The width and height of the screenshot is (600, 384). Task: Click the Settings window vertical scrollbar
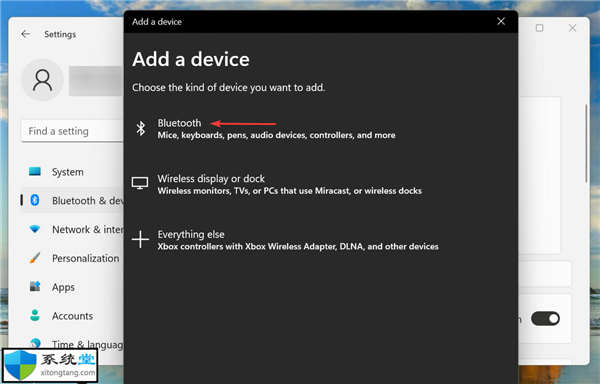tap(586, 143)
